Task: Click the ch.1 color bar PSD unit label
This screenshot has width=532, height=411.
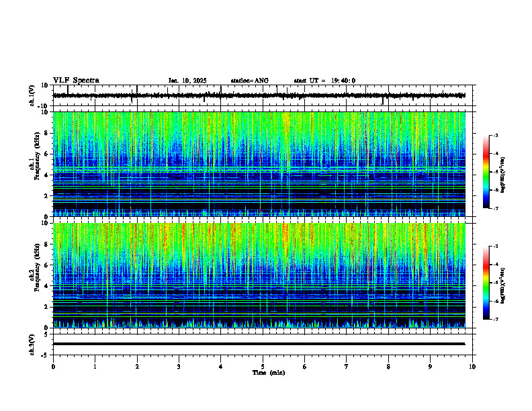Action: pyautogui.click(x=503, y=175)
